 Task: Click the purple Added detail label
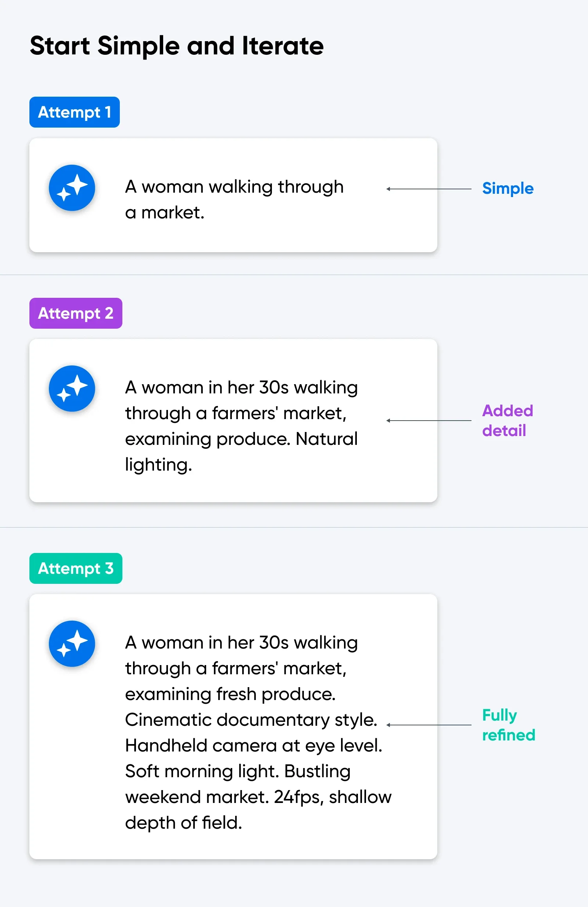[x=507, y=421]
